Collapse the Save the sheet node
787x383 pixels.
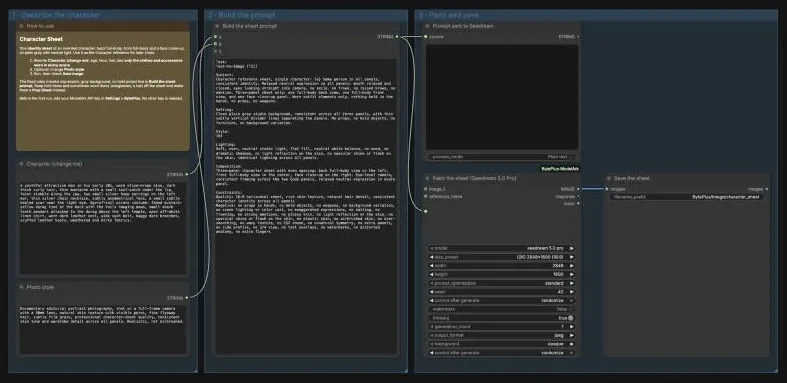pos(609,178)
